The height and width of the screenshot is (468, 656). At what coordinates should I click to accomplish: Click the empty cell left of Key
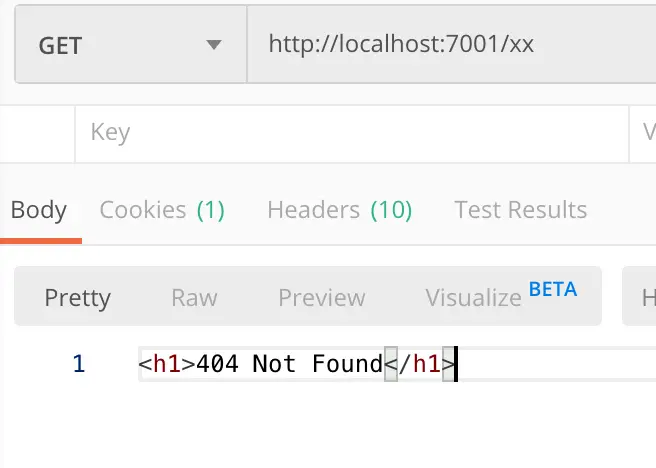[38, 133]
